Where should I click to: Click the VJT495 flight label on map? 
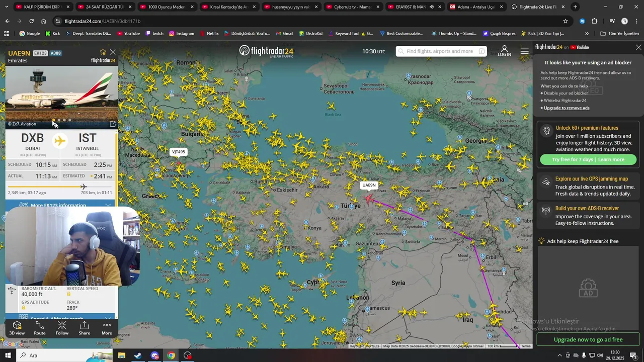point(179,152)
